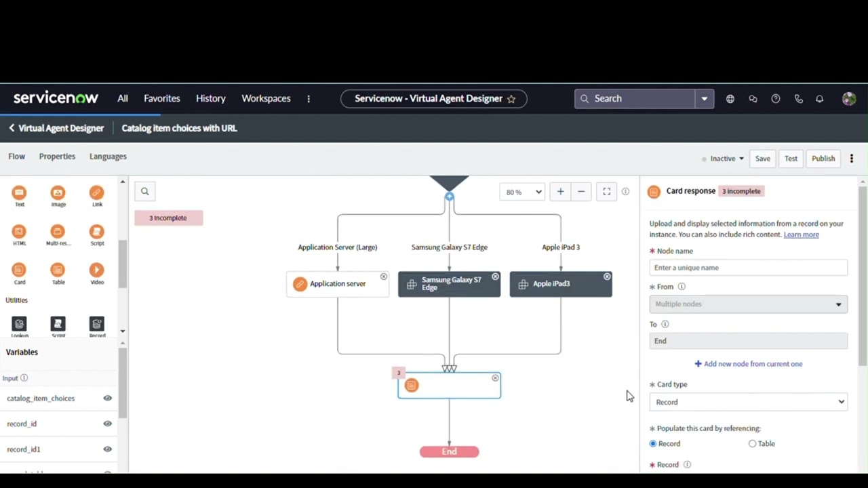Screen dimensions: 868x488
Task: Open the canvas search magnifier
Action: point(144,192)
